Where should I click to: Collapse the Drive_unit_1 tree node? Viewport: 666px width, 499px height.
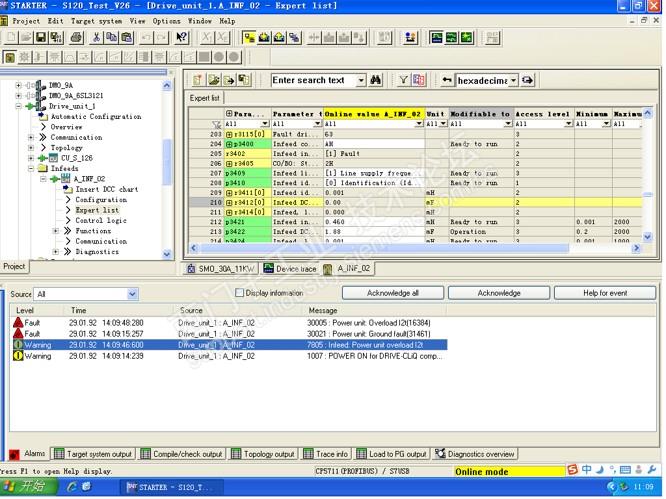click(x=18, y=106)
